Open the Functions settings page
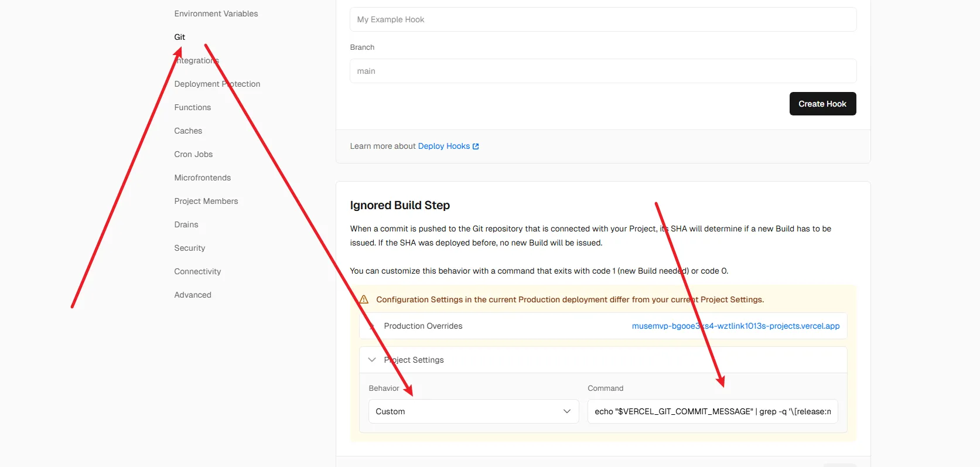This screenshot has width=980, height=467. (x=193, y=107)
